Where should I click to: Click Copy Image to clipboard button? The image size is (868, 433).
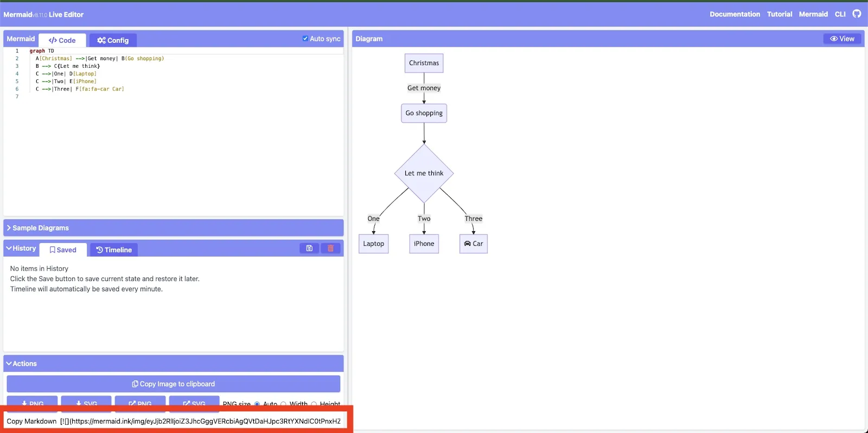point(174,384)
